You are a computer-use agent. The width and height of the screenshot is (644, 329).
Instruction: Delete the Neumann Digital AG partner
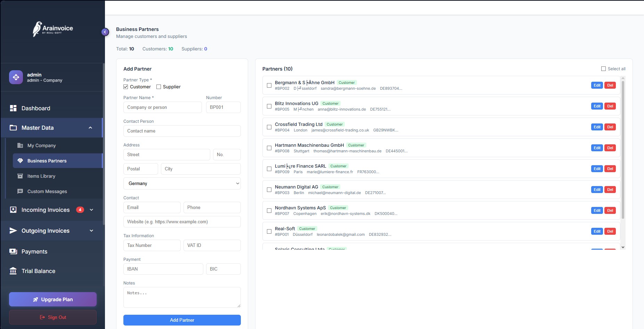pyautogui.click(x=610, y=190)
